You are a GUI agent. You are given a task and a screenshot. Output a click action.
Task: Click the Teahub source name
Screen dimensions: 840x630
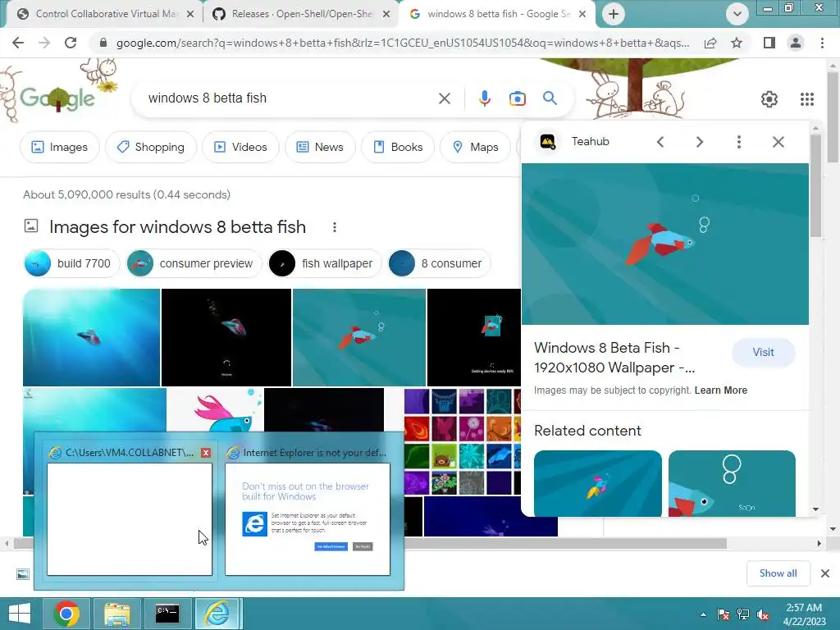(590, 141)
